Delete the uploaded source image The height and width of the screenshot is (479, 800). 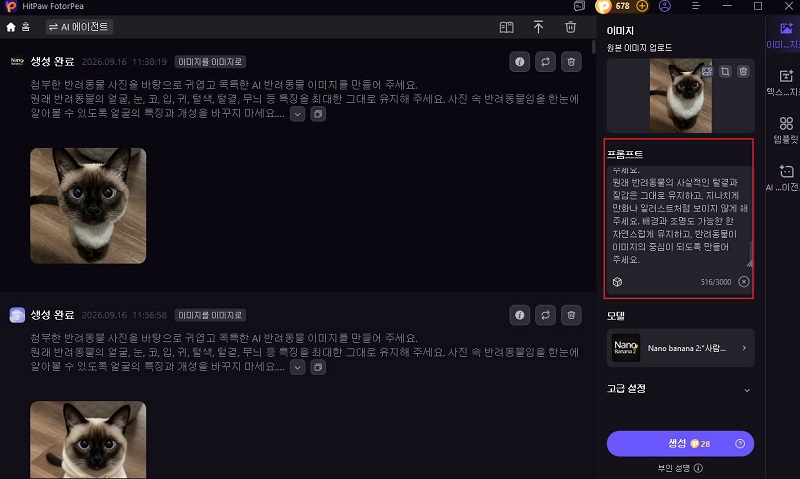743,71
